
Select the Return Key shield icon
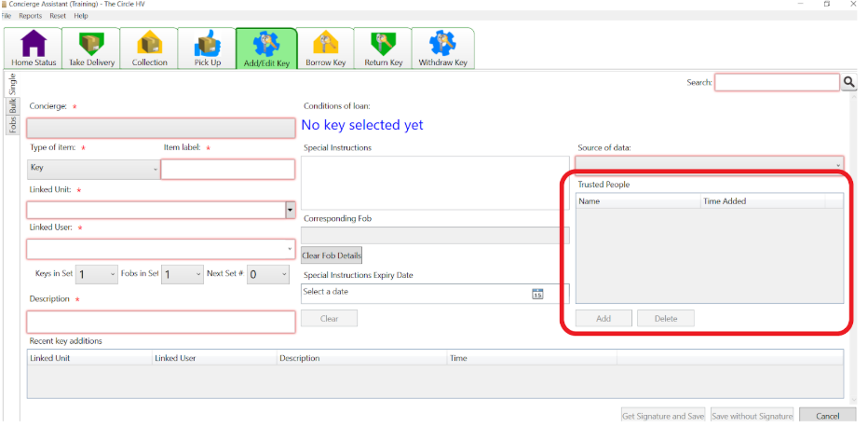point(383,43)
